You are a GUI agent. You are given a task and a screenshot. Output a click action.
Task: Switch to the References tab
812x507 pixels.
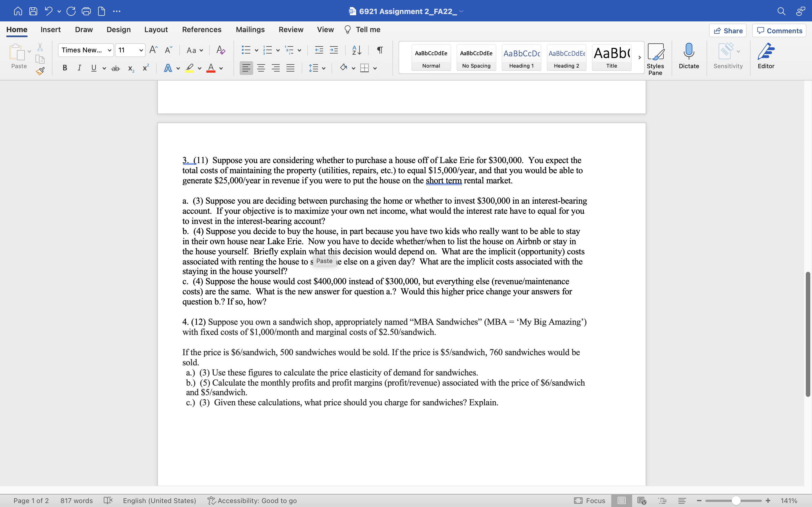coord(202,30)
